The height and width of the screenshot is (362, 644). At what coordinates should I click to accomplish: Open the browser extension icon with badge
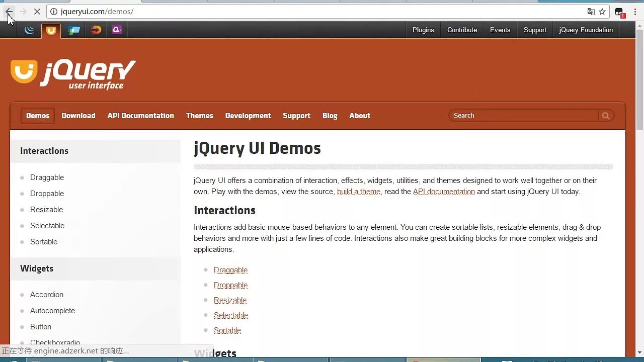[x=619, y=12]
